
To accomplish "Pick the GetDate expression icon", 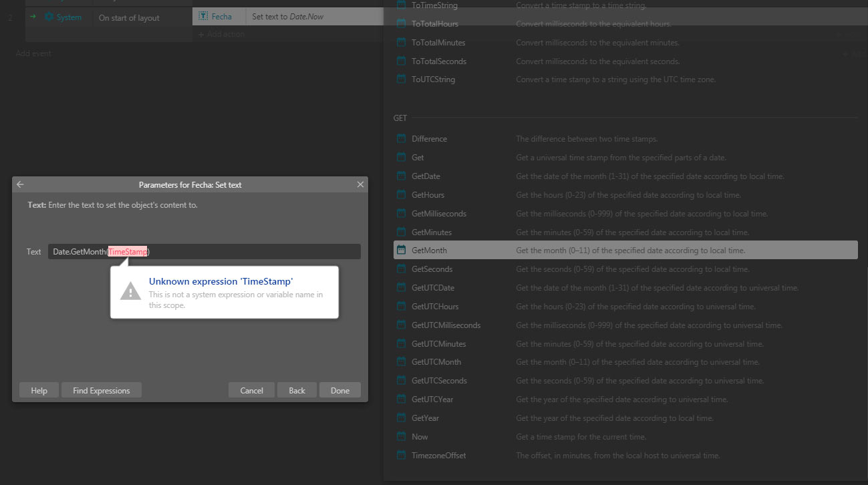I will pos(401,176).
